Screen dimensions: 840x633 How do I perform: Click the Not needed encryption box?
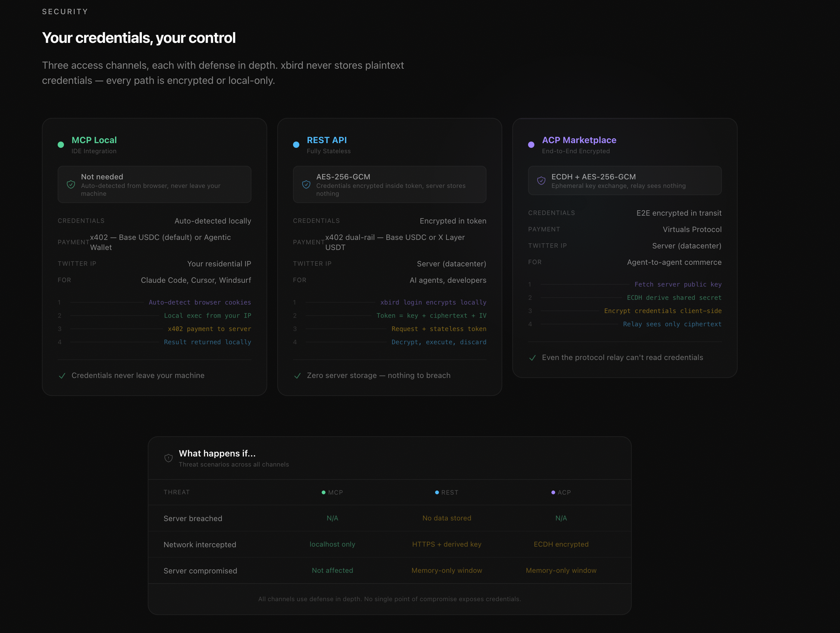pos(155,185)
